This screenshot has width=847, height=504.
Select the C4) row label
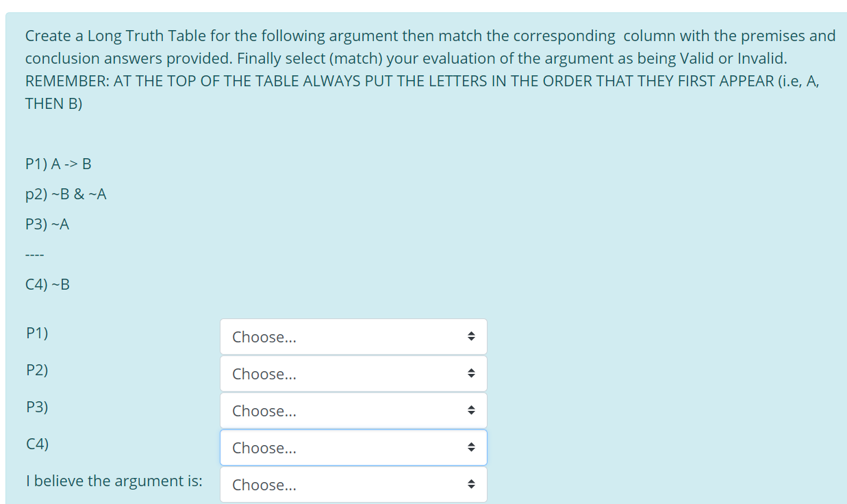(37, 444)
